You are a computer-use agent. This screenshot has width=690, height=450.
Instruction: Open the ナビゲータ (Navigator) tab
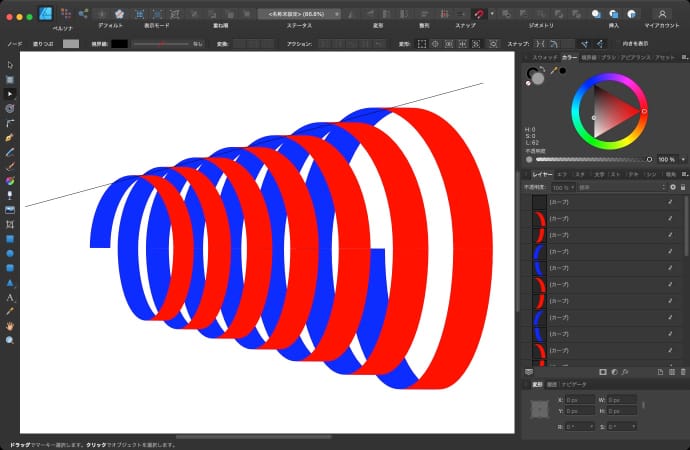(573, 384)
